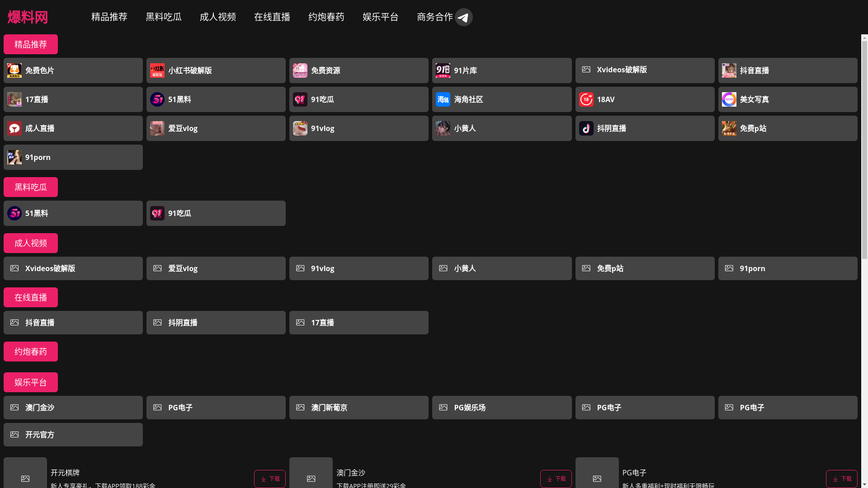Image resolution: width=868 pixels, height=488 pixels.
Task: Click the pink 免费资源 icon
Action: click(300, 70)
